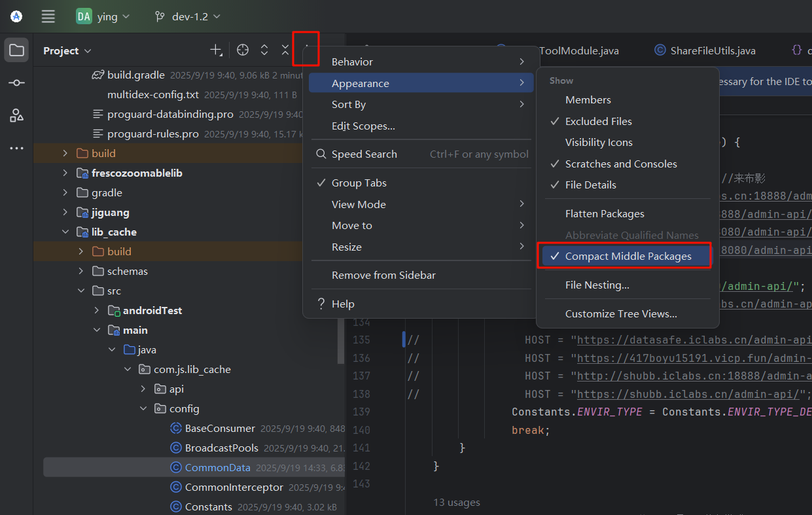Select the CommonInterceptor class file
The height and width of the screenshot is (515, 812).
pos(234,488)
